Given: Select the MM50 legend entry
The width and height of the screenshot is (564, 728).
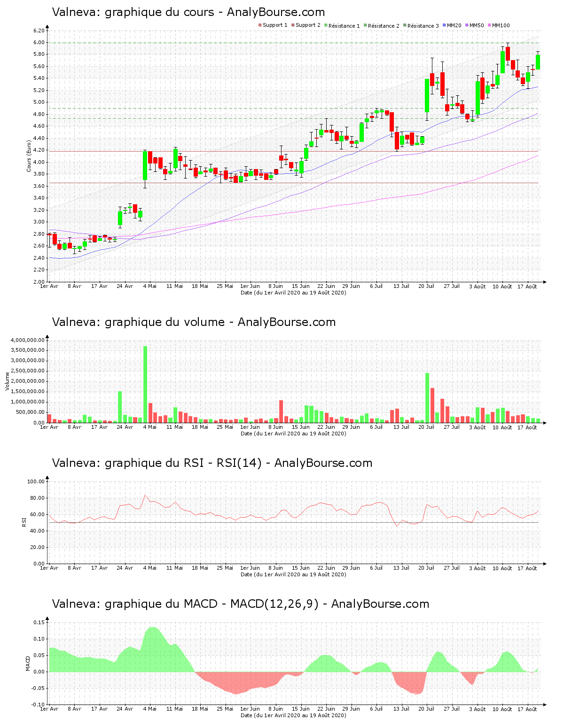Looking at the screenshot, I should [474, 25].
